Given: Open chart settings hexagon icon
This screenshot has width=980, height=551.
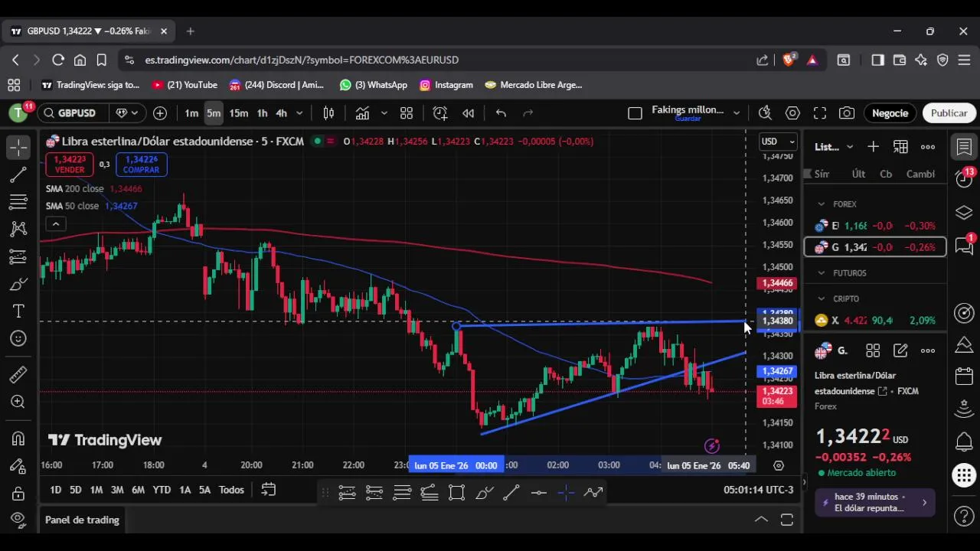Looking at the screenshot, I should pyautogui.click(x=792, y=113).
